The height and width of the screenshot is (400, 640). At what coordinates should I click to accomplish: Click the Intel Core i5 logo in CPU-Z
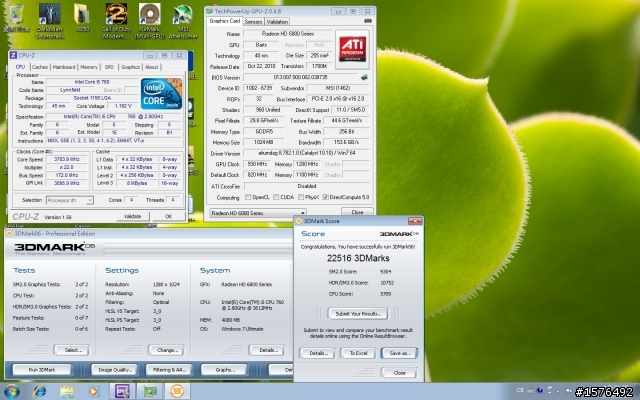tap(161, 94)
